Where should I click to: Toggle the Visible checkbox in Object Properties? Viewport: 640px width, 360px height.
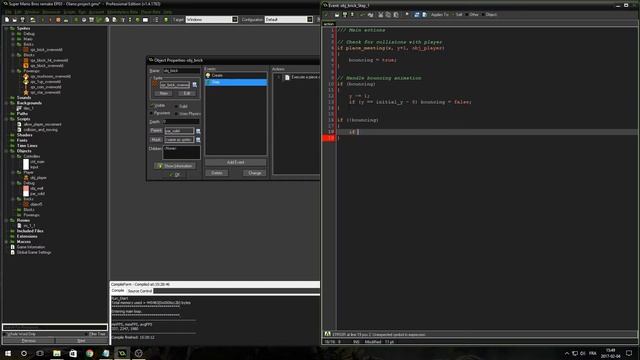point(152,106)
